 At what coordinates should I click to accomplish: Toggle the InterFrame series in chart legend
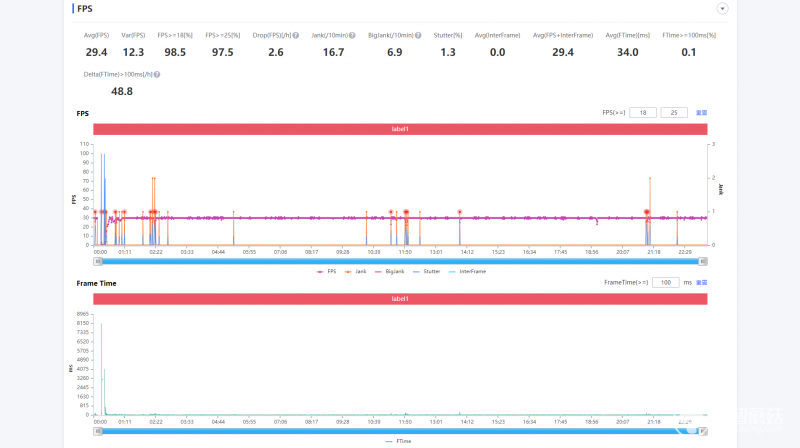pos(467,271)
